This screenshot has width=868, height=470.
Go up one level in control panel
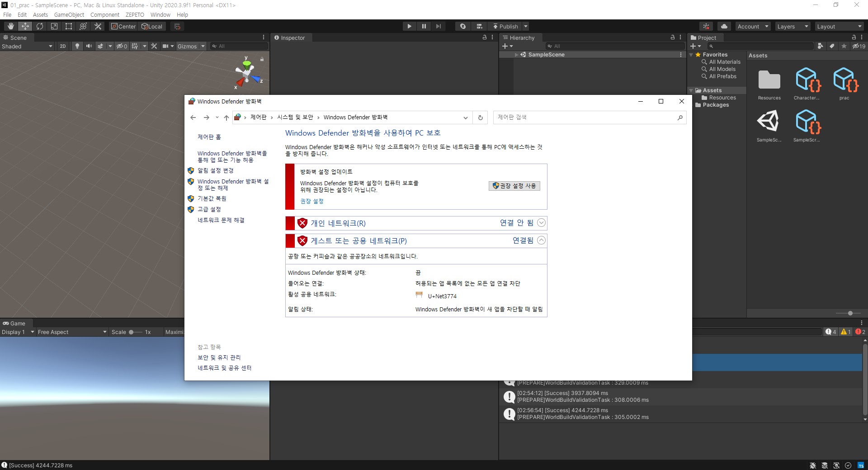[226, 117]
